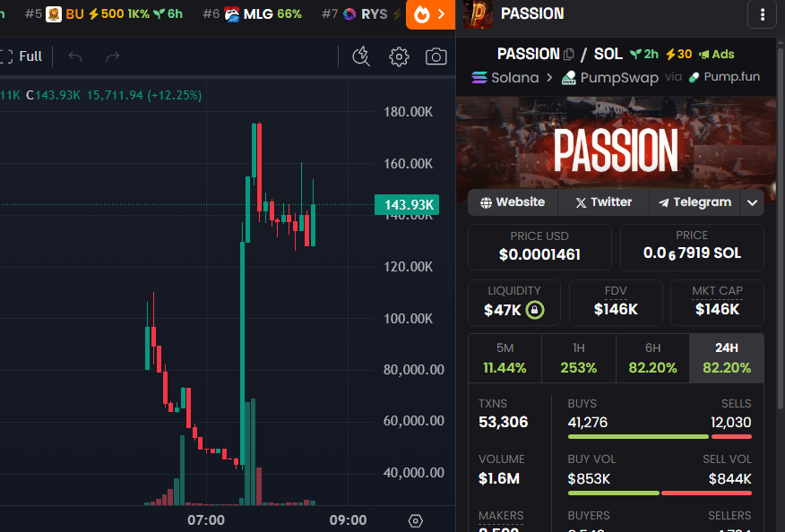Image resolution: width=785 pixels, height=532 pixels.
Task: Click the PumpSwap DEX link
Action: click(x=610, y=78)
